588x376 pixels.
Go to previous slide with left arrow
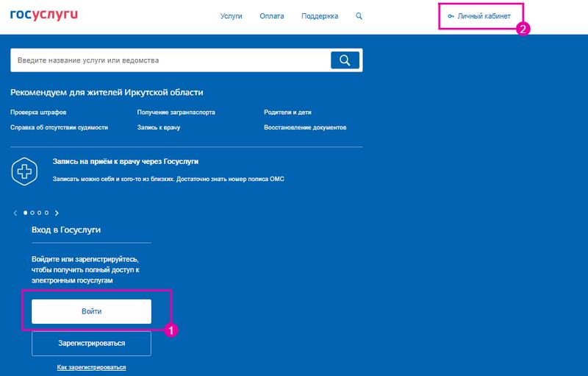15,213
